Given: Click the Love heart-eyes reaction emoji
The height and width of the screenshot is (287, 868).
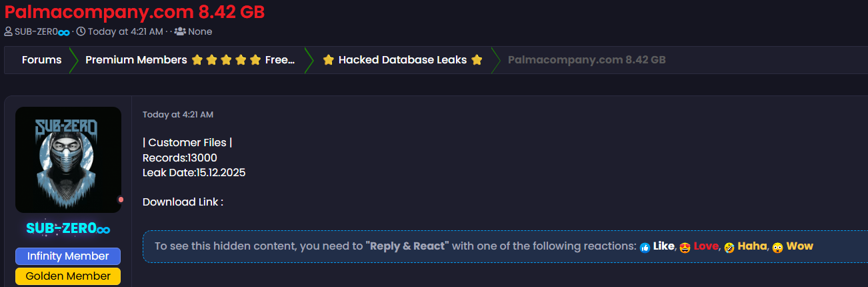Looking at the screenshot, I should pos(685,247).
